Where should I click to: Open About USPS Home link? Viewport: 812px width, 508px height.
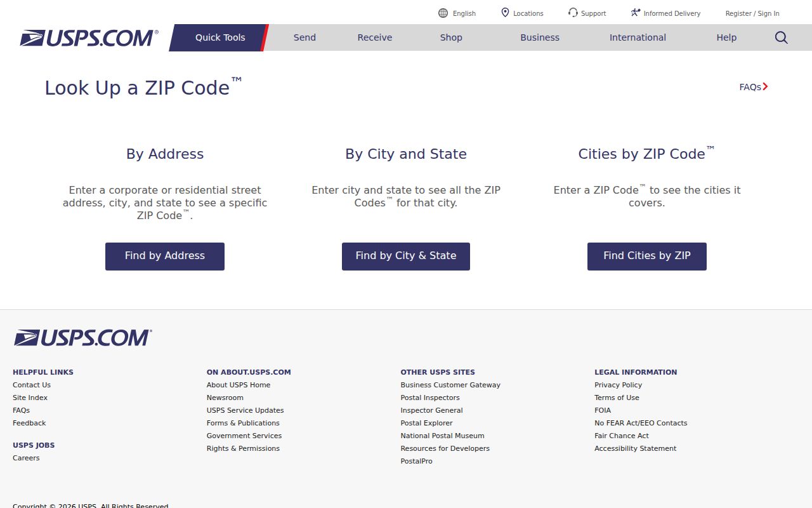[x=239, y=385]
